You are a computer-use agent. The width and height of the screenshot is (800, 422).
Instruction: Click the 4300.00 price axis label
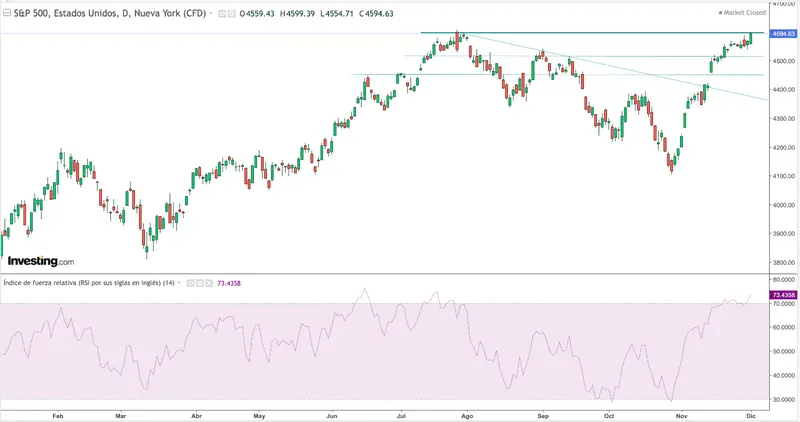784,118
